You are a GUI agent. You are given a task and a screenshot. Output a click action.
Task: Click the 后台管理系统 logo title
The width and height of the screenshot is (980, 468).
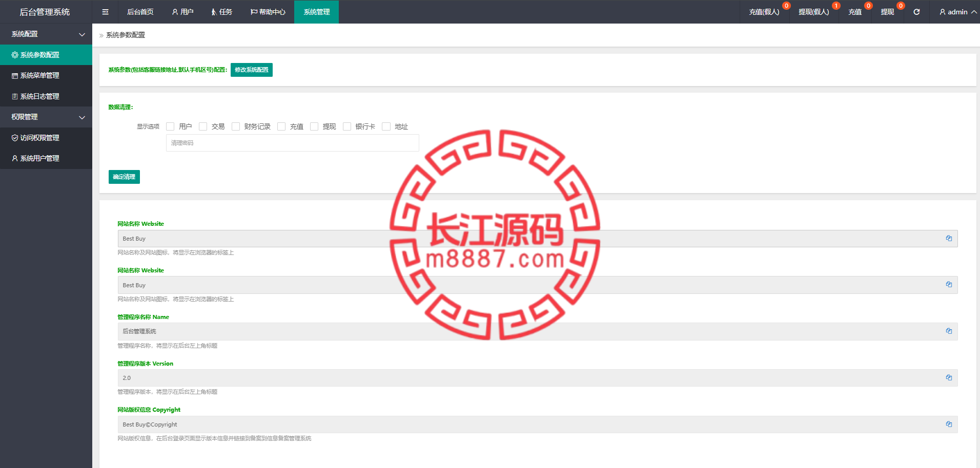45,12
